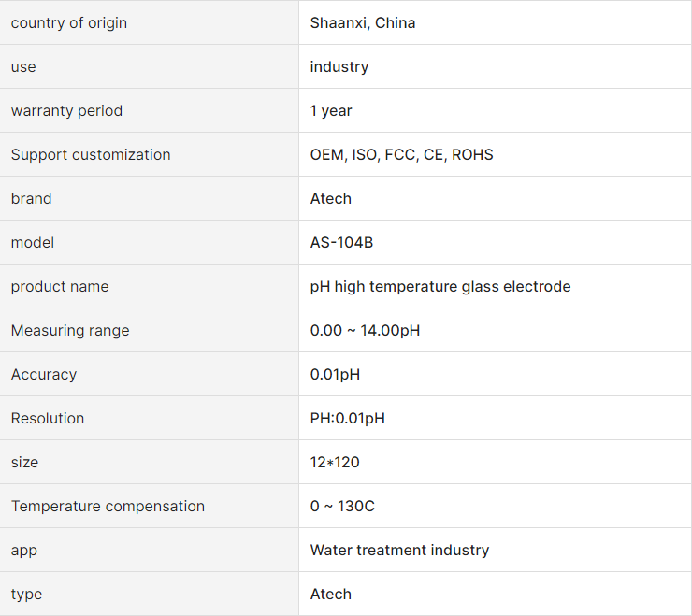Viewport: 692px width, 616px height.
Task: Click 'OEM, ISO, FCC, CE, ROHS' text
Action: [401, 155]
